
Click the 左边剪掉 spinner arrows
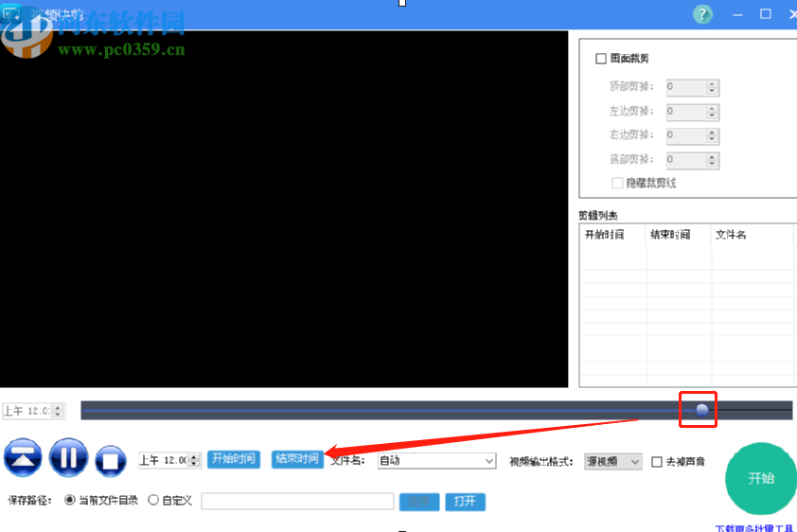tap(712, 112)
